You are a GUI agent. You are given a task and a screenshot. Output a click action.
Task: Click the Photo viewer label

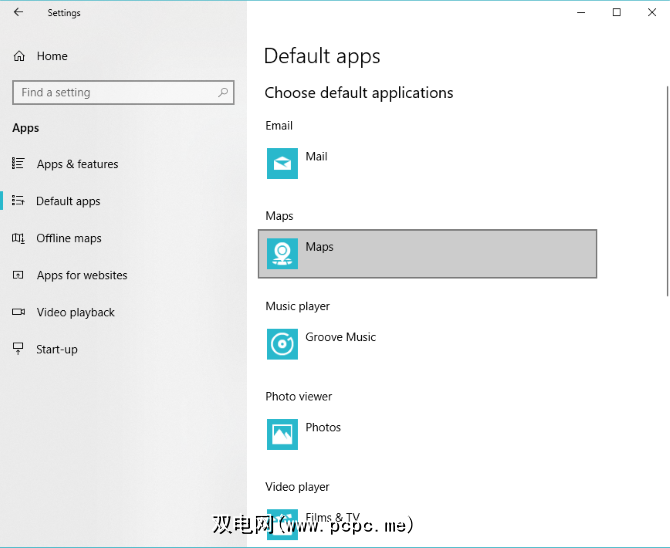[x=299, y=397]
